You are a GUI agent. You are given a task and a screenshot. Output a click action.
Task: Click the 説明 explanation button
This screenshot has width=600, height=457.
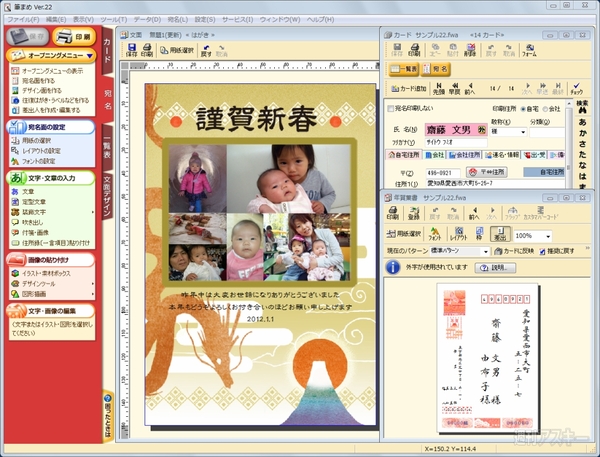coord(495,268)
